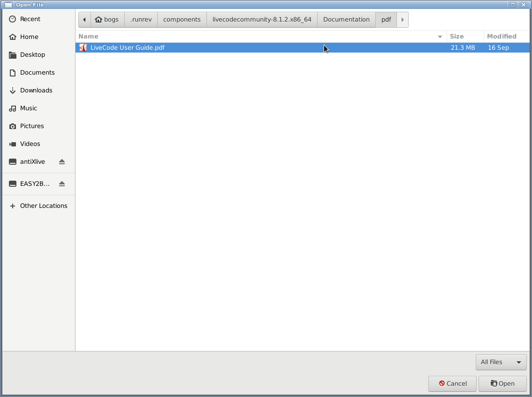The image size is (532, 397).
Task: Click the Open button
Action: pos(502,384)
